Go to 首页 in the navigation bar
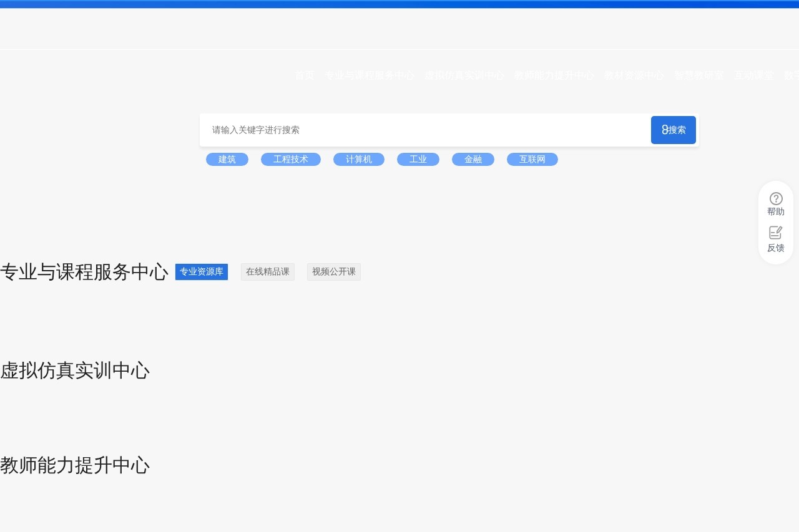This screenshot has width=799, height=532. [305, 75]
